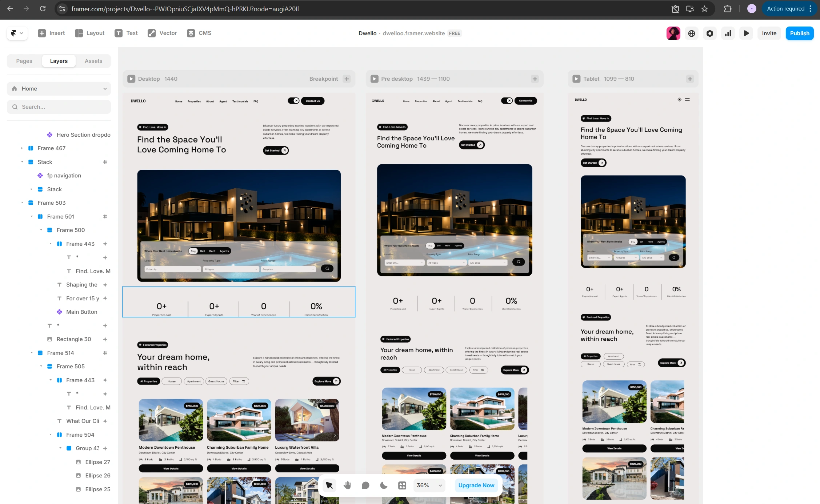The height and width of the screenshot is (504, 820).
Task: Open the zoom level dropdown
Action: point(429,485)
